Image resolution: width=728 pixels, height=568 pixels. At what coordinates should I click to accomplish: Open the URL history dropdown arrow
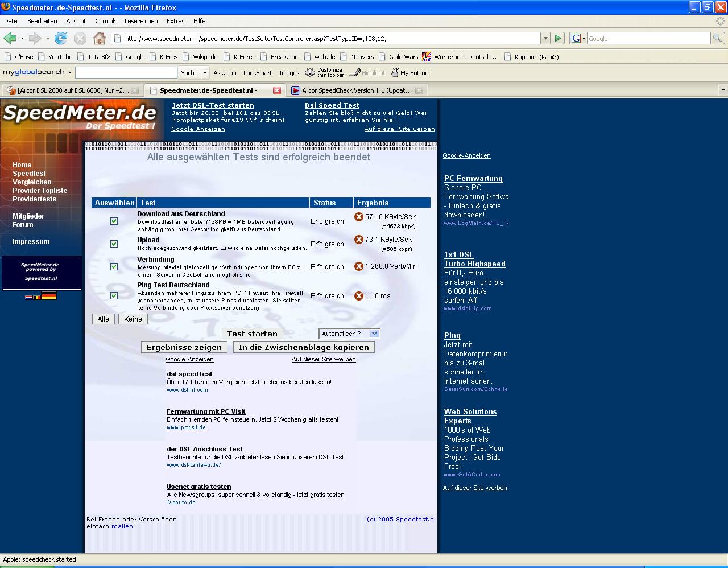coord(545,38)
